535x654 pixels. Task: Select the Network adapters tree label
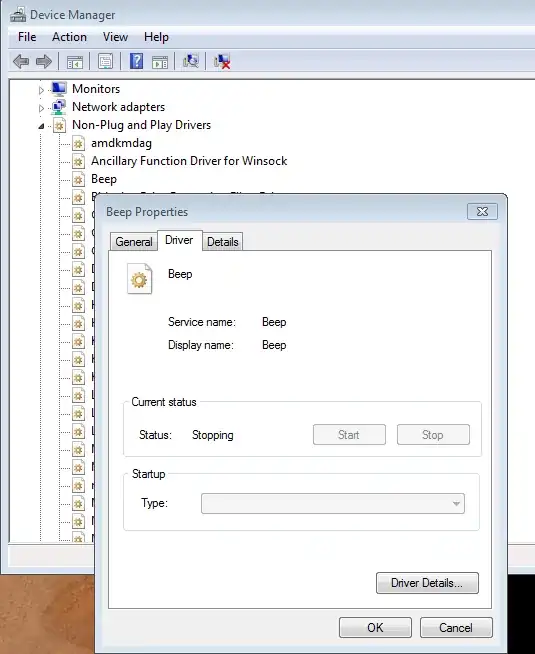pos(118,107)
